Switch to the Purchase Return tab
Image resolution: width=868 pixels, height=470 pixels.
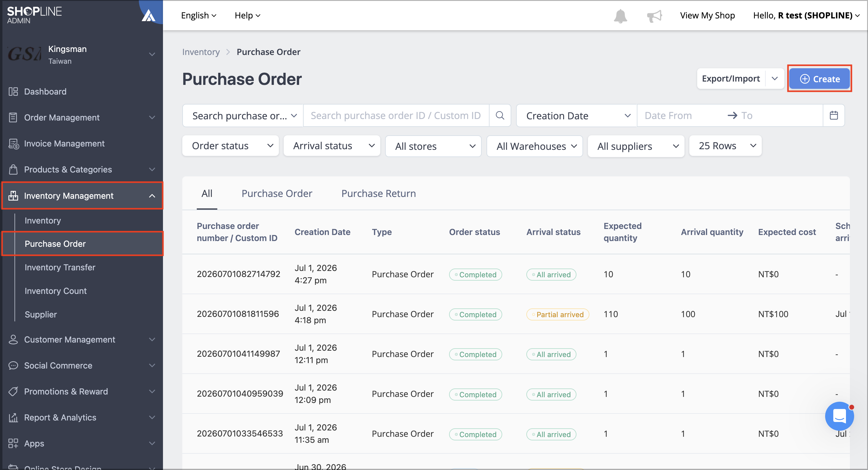[378, 194]
